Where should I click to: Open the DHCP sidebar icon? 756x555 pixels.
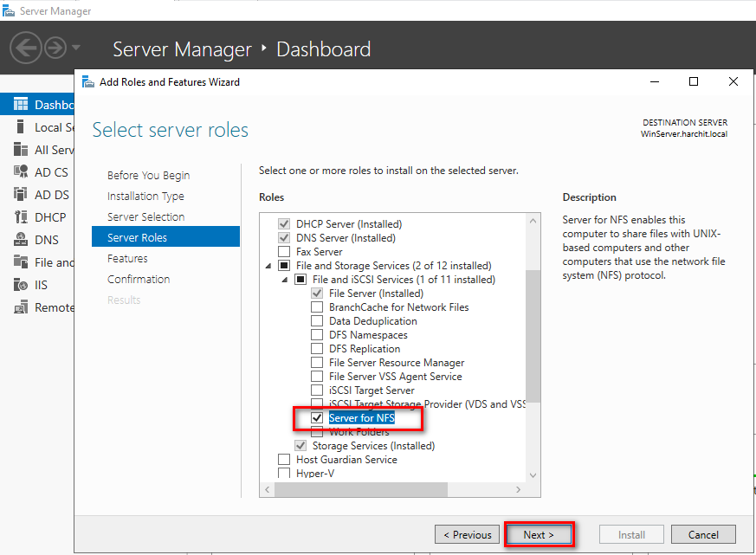coord(20,217)
